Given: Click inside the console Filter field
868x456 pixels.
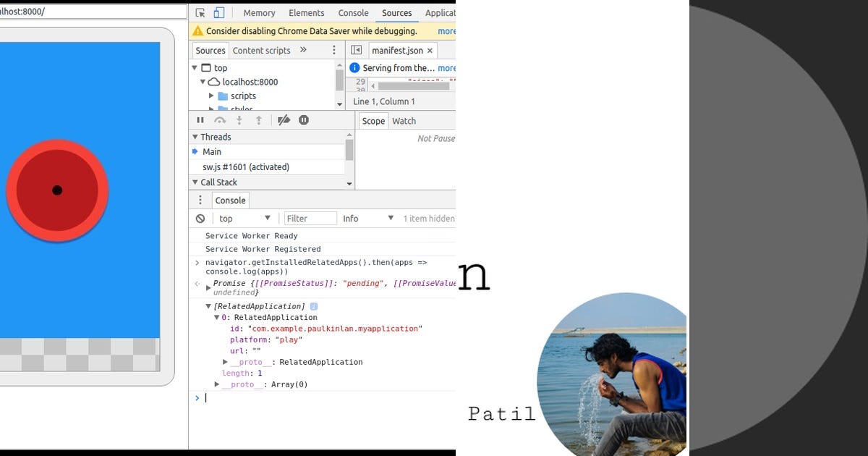Looking at the screenshot, I should 310,218.
